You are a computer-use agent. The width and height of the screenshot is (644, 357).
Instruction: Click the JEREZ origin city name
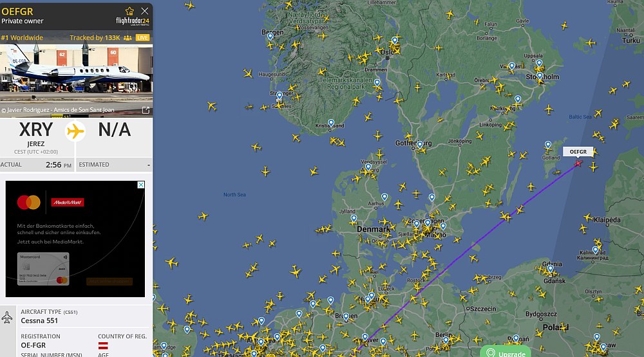pyautogui.click(x=35, y=144)
